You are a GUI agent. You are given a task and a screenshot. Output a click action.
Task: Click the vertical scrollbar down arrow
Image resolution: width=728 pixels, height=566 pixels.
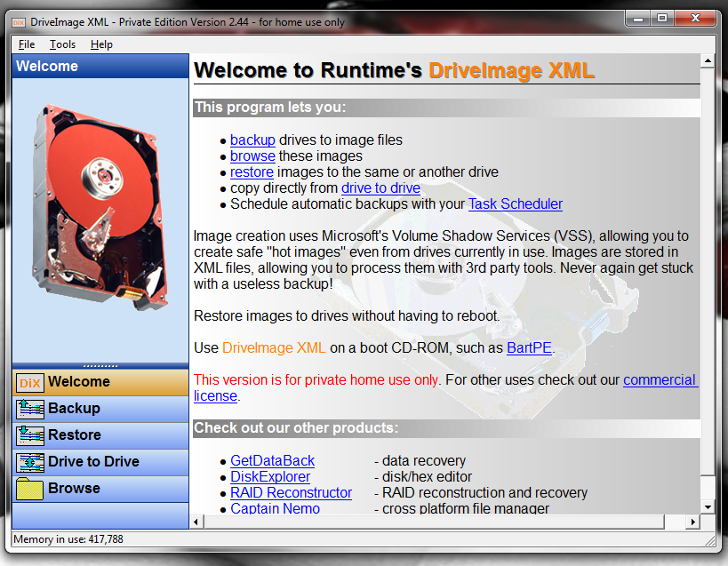[x=708, y=507]
